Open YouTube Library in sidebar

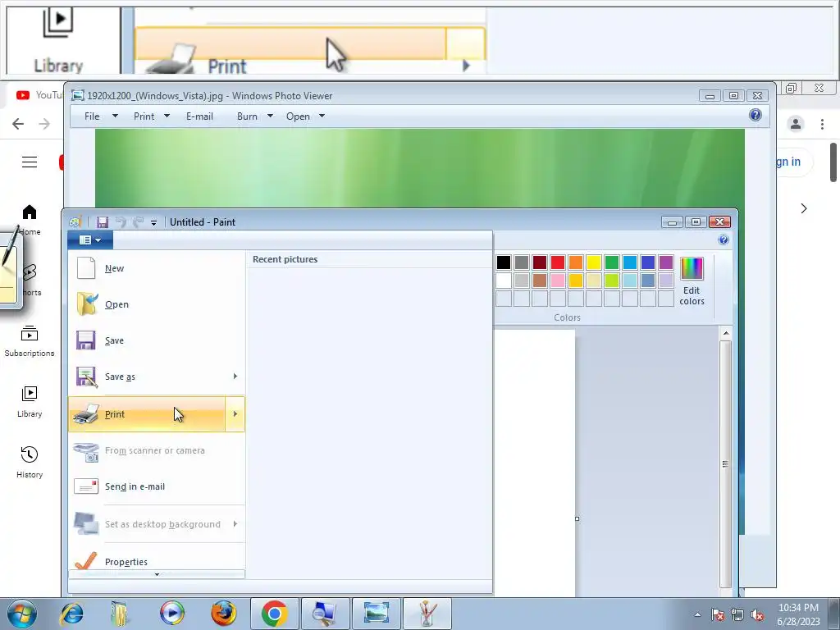[30, 401]
